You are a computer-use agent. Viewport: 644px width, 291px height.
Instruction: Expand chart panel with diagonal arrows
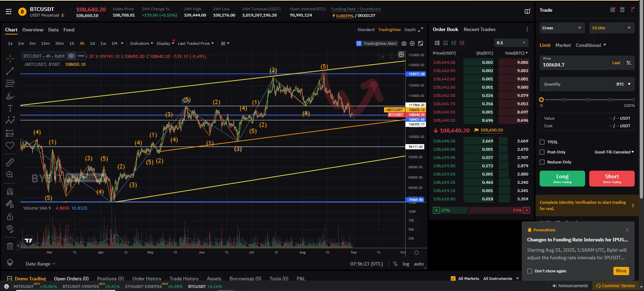pos(420,30)
